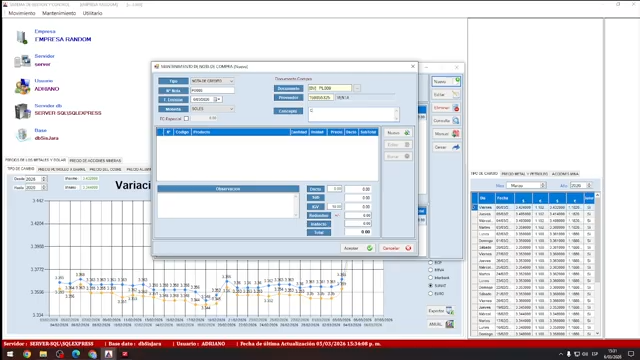Select the SUNAT radio button

pos(430,285)
